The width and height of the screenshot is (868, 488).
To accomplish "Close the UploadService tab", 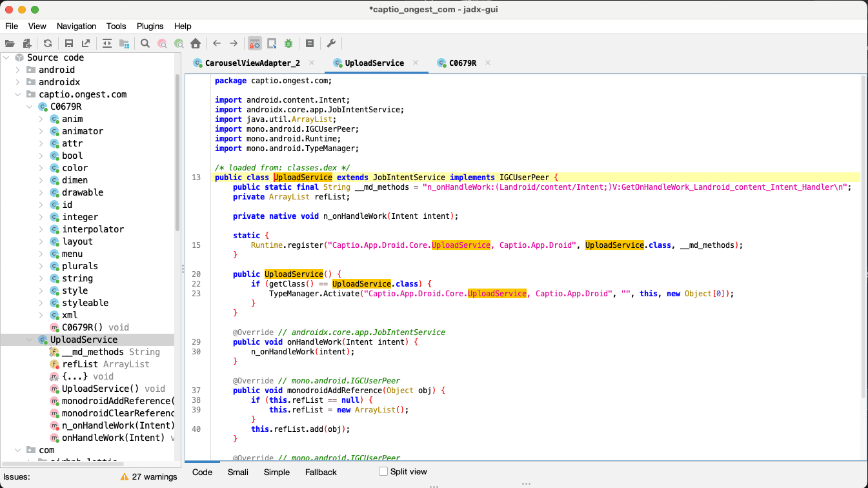I will 416,63.
